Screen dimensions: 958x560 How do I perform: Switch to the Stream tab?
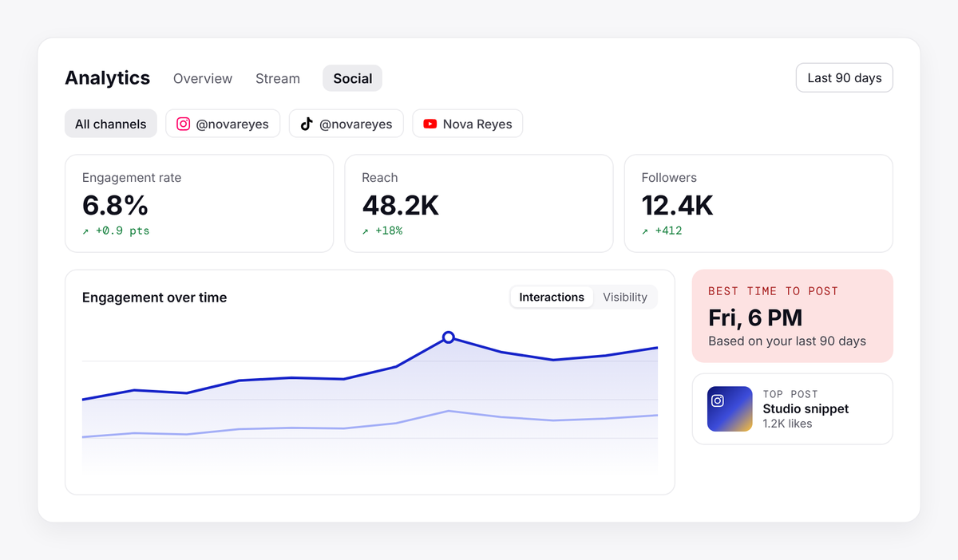point(278,78)
